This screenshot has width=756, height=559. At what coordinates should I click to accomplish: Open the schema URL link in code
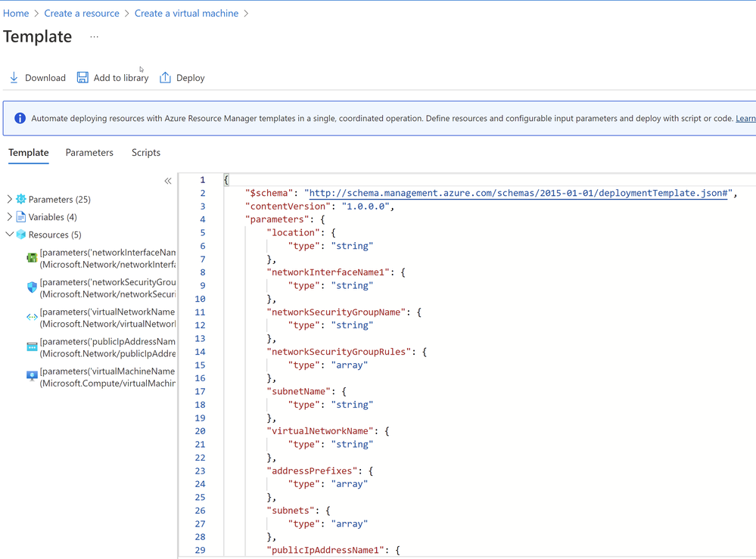click(x=518, y=193)
